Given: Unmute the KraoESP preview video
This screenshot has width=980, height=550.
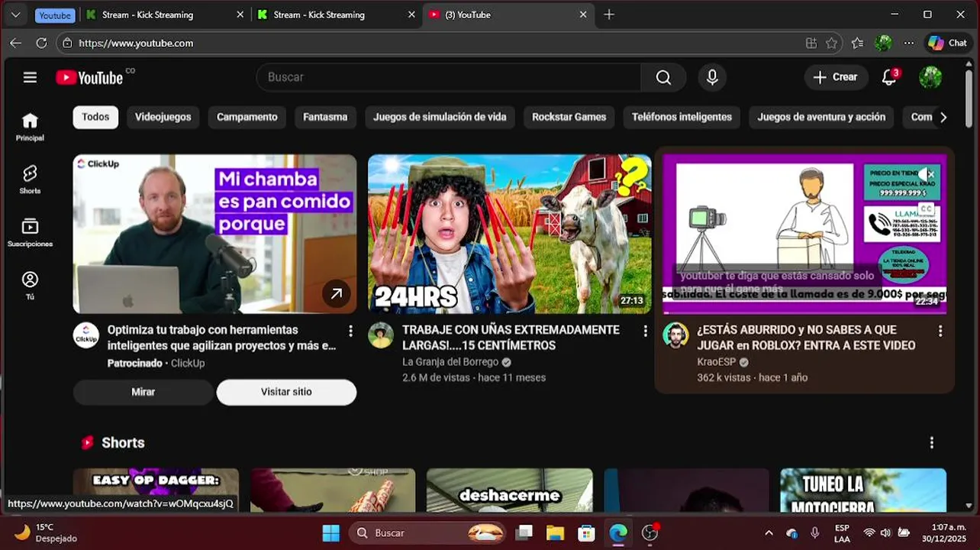Looking at the screenshot, I should [927, 173].
